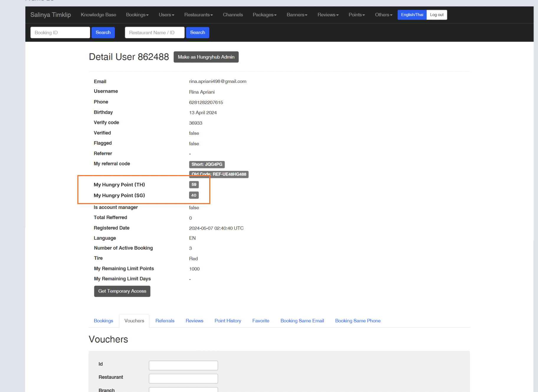Click into the Booking ID field
Image resolution: width=538 pixels, height=392 pixels.
60,32
